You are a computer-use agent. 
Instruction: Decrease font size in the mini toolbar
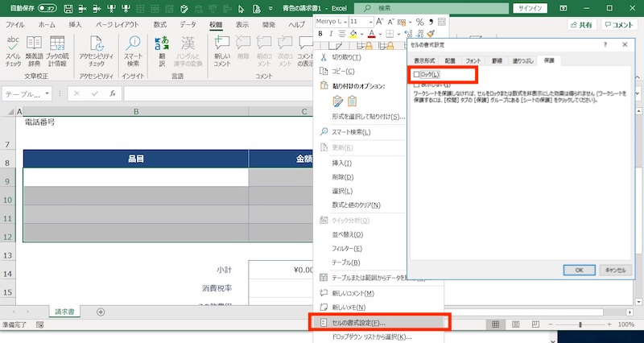point(391,22)
